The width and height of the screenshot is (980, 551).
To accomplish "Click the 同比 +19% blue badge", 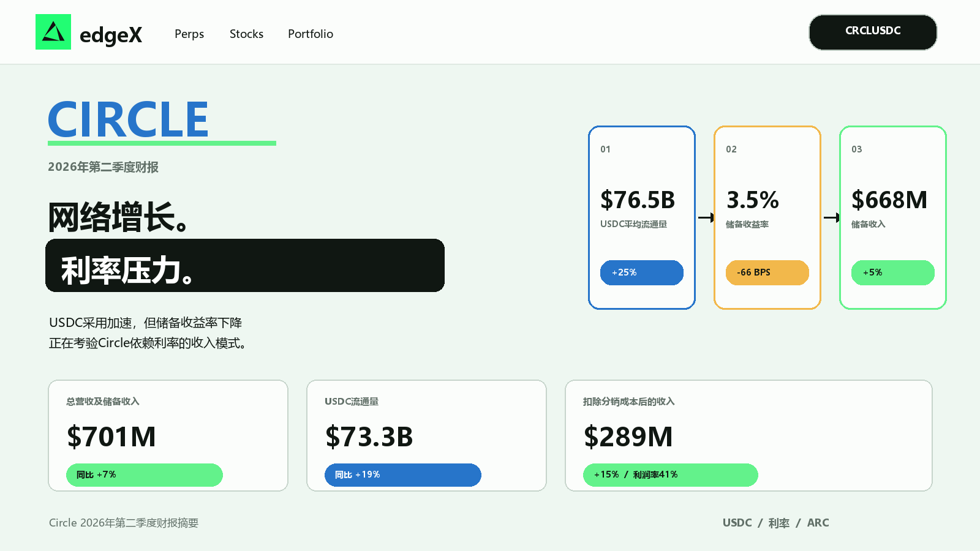I will pyautogui.click(x=403, y=475).
